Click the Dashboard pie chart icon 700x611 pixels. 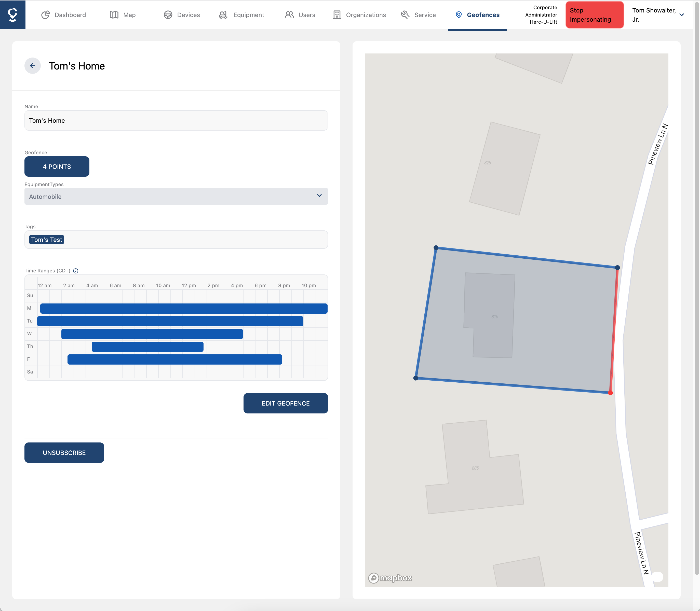(45, 15)
